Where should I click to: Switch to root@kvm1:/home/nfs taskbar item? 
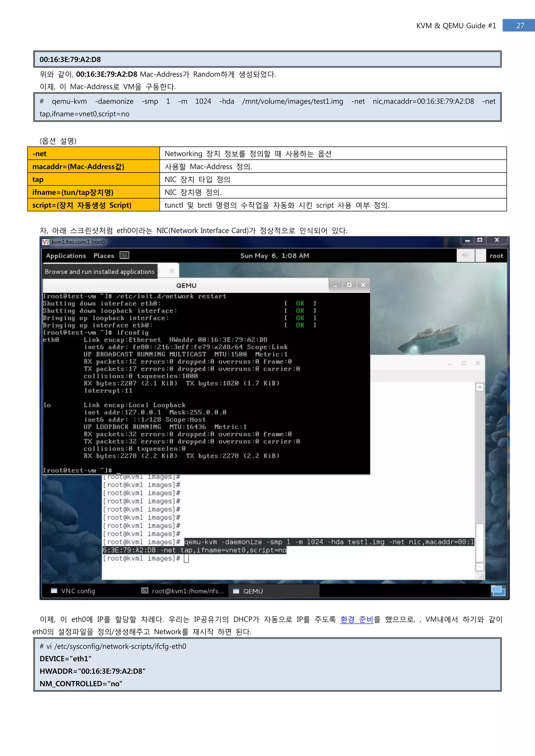pos(183,591)
